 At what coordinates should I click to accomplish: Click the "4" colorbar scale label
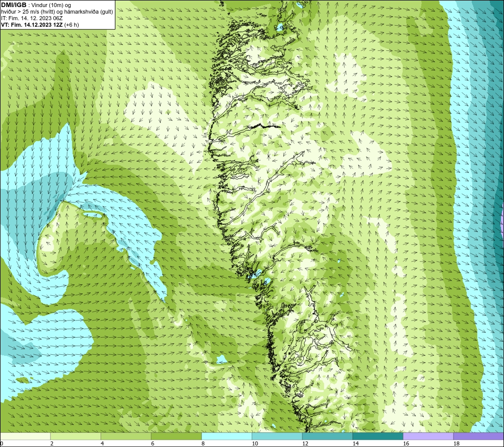(x=102, y=444)
